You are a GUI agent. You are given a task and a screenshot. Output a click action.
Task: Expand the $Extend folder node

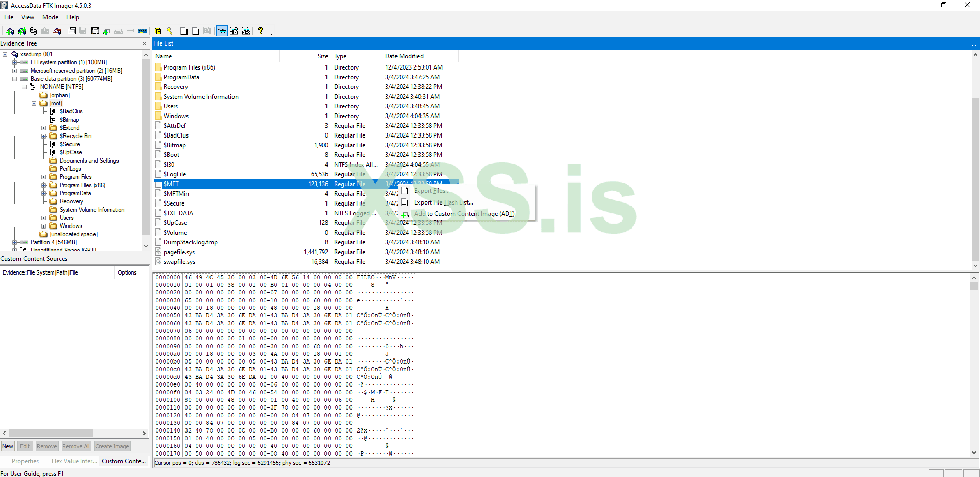44,128
